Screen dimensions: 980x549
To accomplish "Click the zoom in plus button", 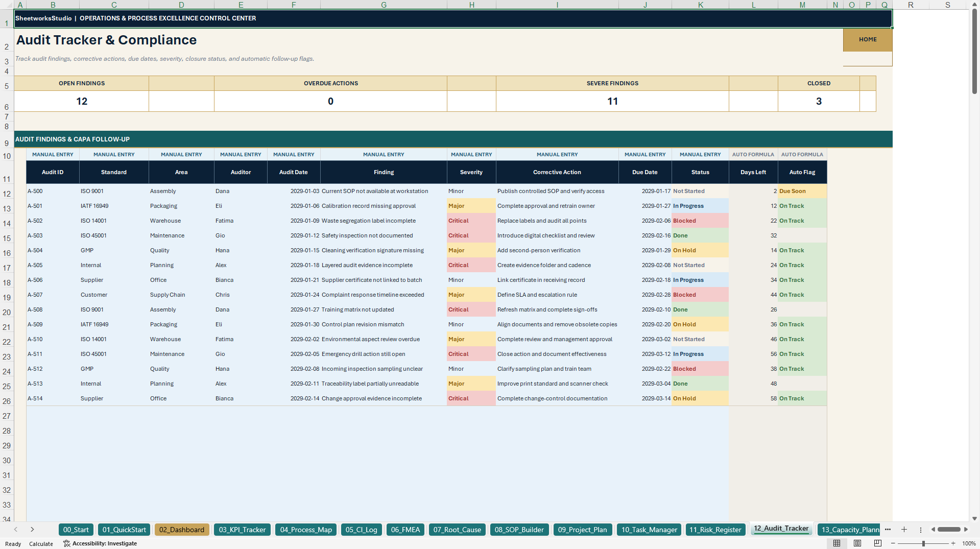I will click(953, 543).
